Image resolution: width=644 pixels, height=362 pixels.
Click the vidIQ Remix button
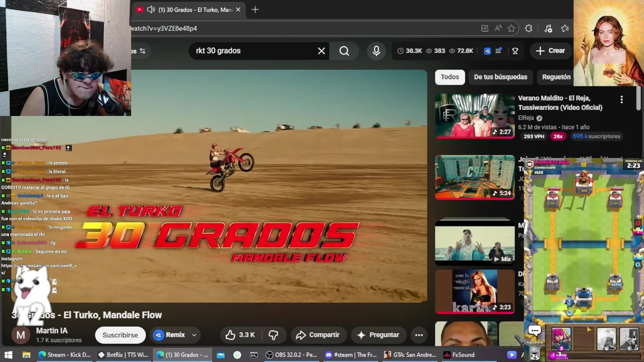coord(170,335)
